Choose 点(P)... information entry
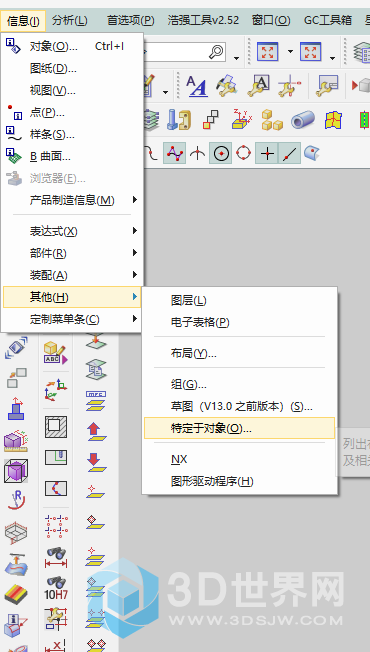370x652 pixels. (72, 112)
